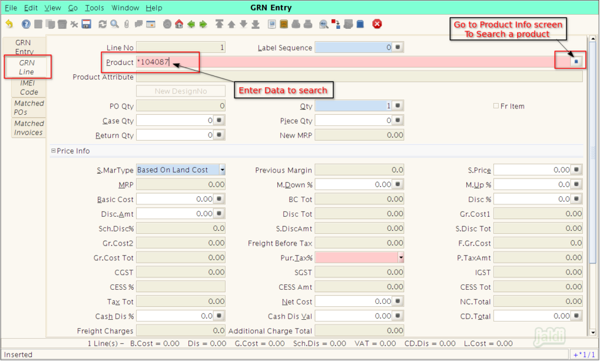Open calculator button for Basic Cost field
This screenshot has height=364, width=603.
(x=219, y=198)
